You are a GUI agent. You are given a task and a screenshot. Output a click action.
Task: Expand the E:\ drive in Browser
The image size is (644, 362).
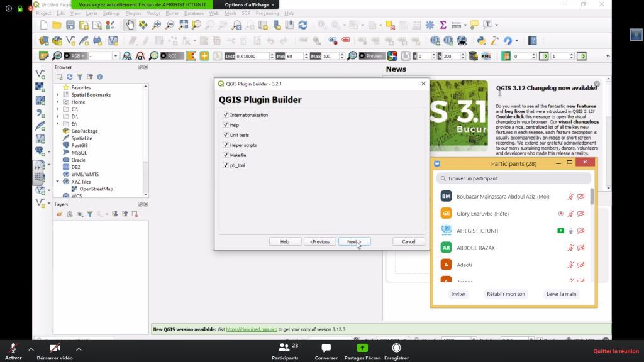[x=57, y=124]
